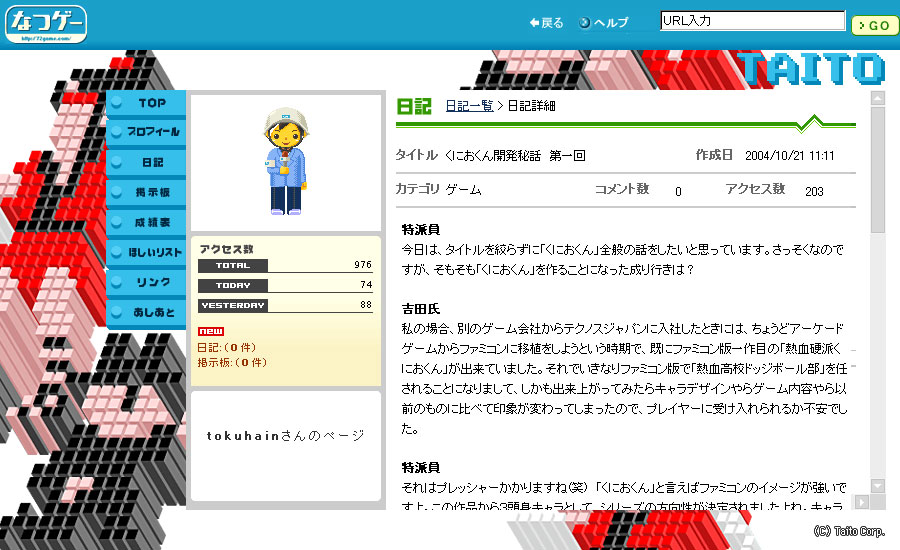The height and width of the screenshot is (550, 900).
Task: Click the TODAY access count label
Action: 232,285
